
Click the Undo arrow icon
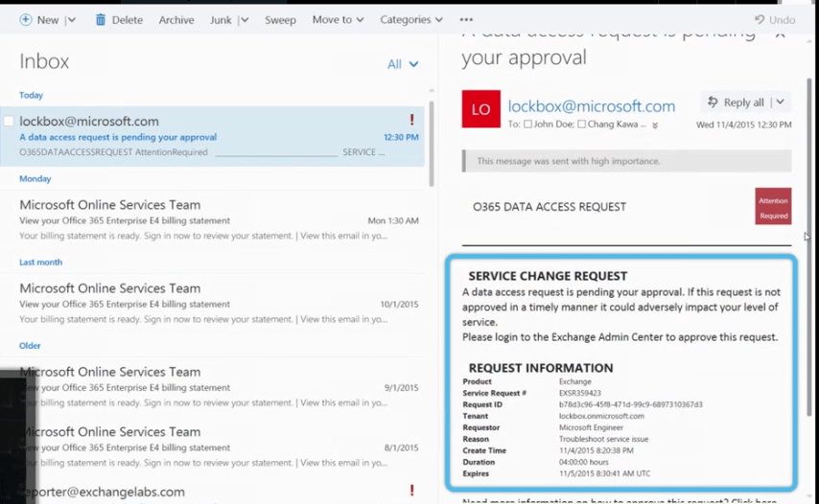(760, 19)
